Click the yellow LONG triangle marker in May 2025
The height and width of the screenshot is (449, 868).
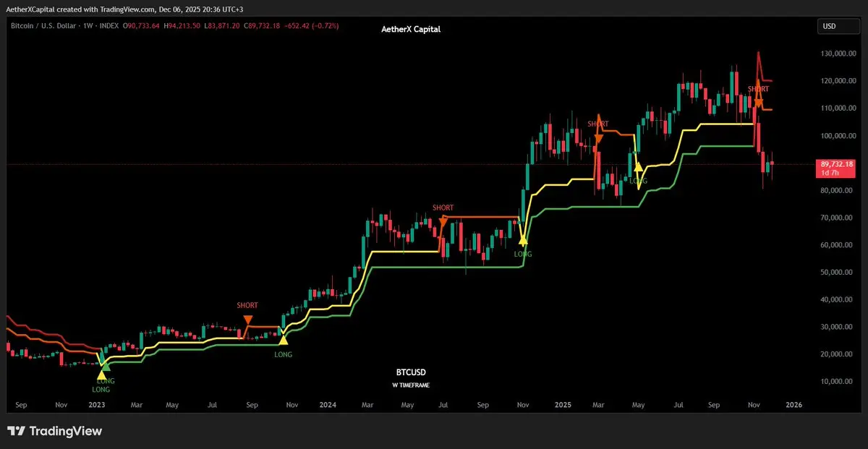(638, 166)
